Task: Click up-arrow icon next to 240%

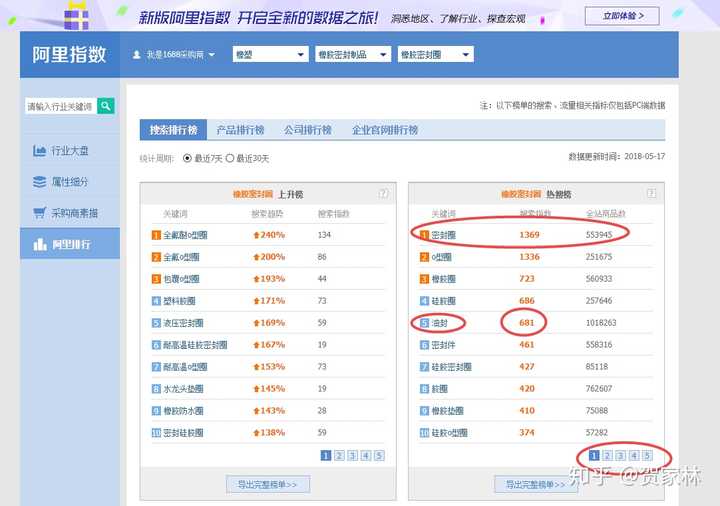Action: tap(256, 235)
